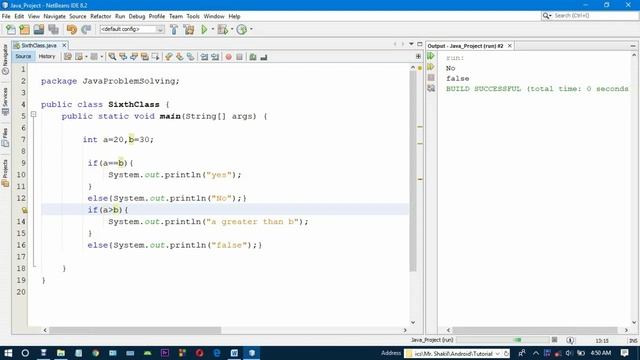Expand the Debug Project dropdown arrow

click(x=232, y=29)
